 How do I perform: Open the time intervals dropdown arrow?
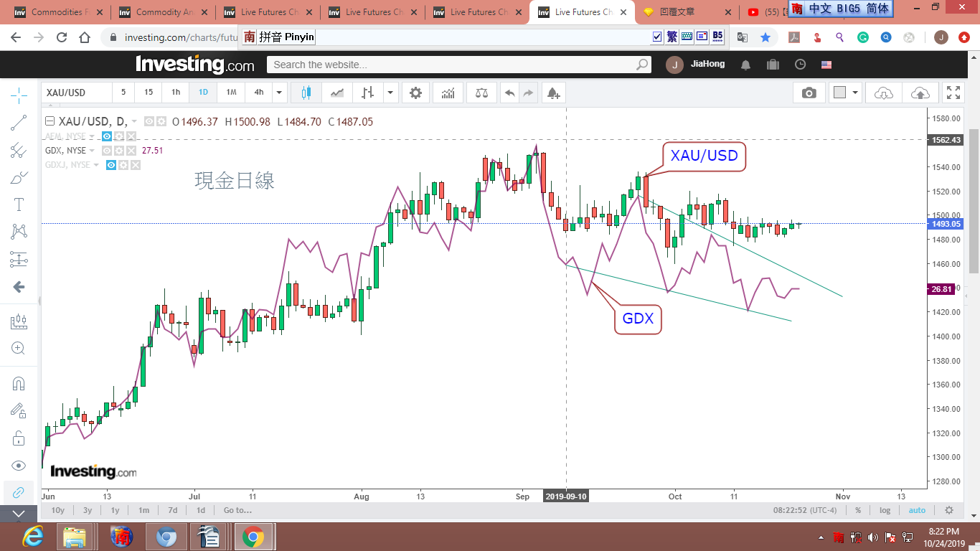click(280, 93)
